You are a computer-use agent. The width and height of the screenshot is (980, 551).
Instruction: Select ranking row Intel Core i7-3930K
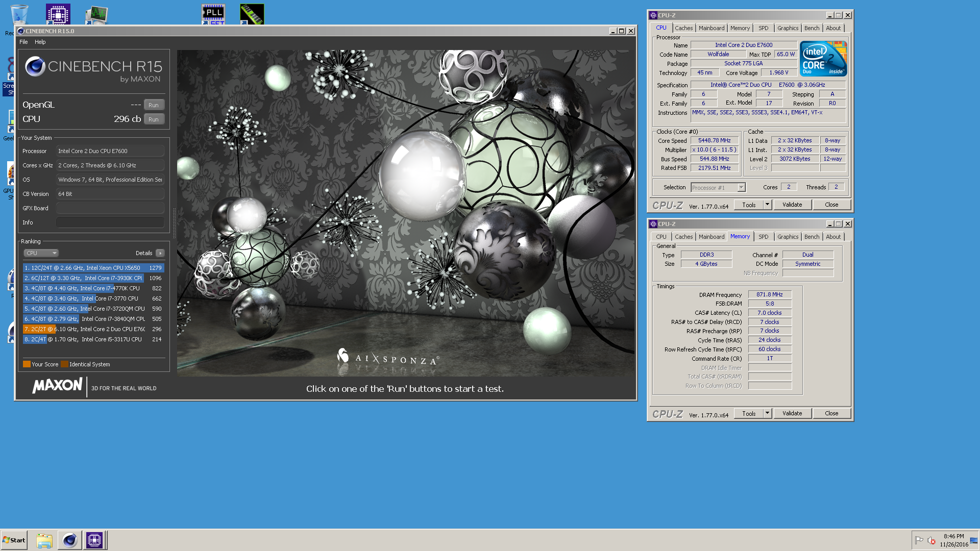click(93, 278)
